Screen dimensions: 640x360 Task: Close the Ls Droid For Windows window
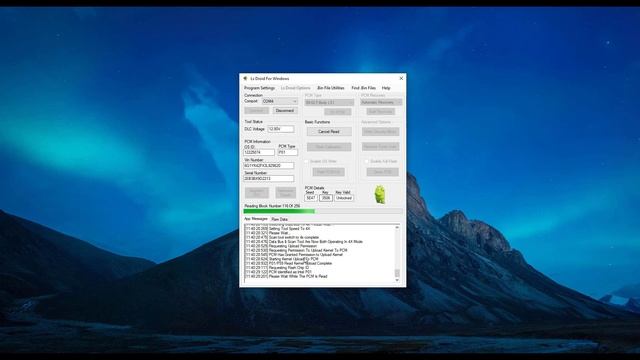pyautogui.click(x=401, y=78)
